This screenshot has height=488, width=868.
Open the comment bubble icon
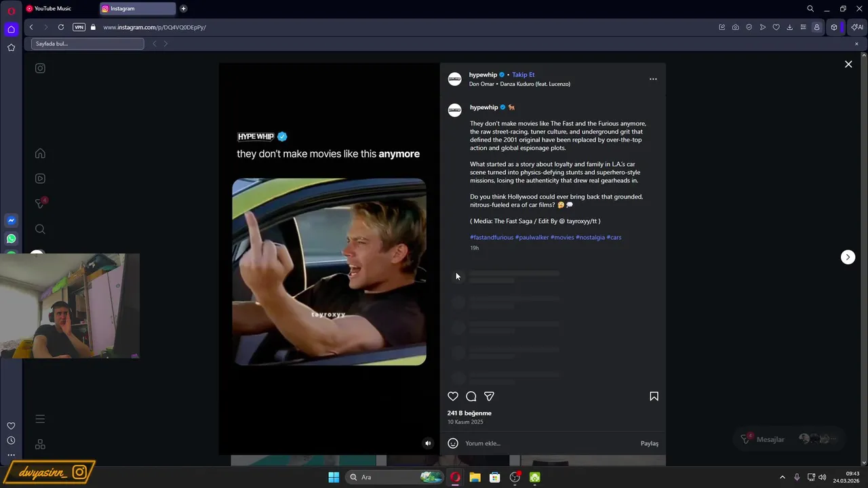click(x=471, y=396)
